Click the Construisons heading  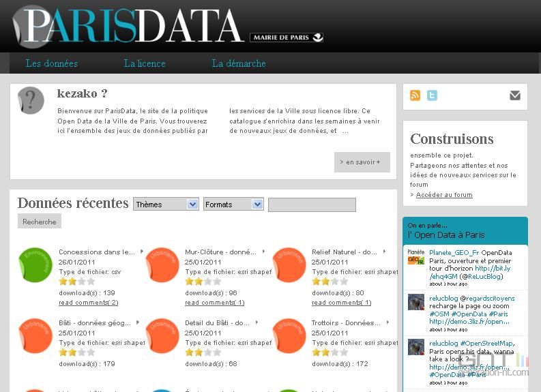tap(452, 139)
